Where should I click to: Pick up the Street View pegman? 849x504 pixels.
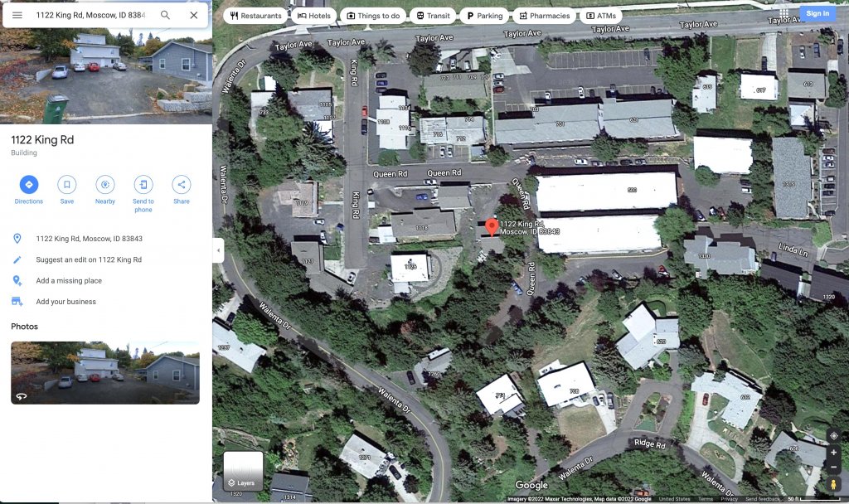coord(833,484)
